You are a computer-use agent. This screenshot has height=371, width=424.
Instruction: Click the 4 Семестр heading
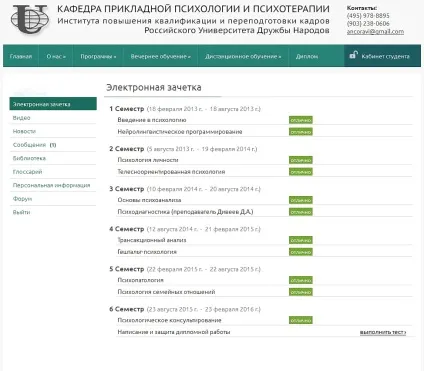click(127, 229)
